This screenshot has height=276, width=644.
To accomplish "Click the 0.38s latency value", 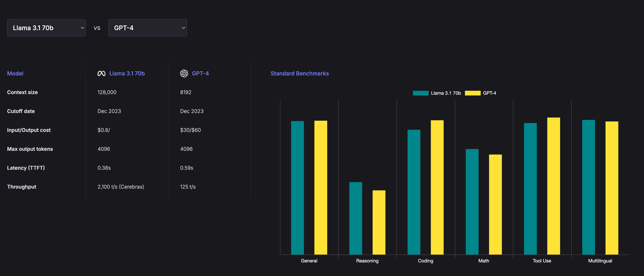I will [104, 168].
